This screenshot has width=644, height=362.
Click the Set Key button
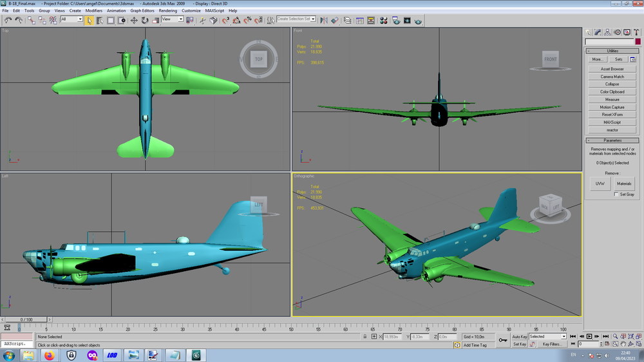click(520, 344)
